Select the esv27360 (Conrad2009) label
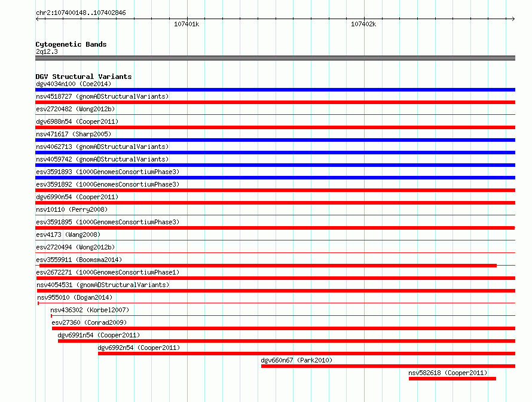The width and height of the screenshot is (532, 402). pyautogui.click(x=89, y=322)
